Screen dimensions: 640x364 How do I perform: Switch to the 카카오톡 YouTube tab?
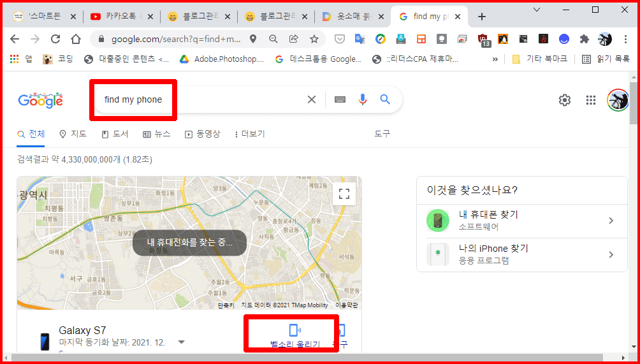tap(121, 17)
